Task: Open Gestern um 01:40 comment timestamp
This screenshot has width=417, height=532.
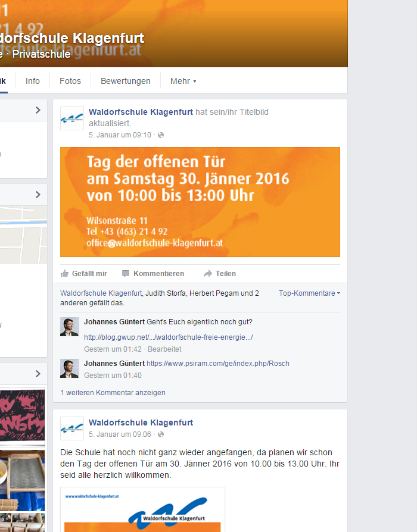Action: coord(113,375)
